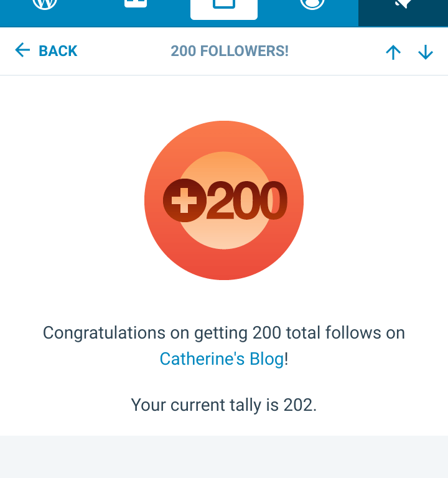
Task: Open the Catherine's Blog link
Action: pyautogui.click(x=222, y=359)
